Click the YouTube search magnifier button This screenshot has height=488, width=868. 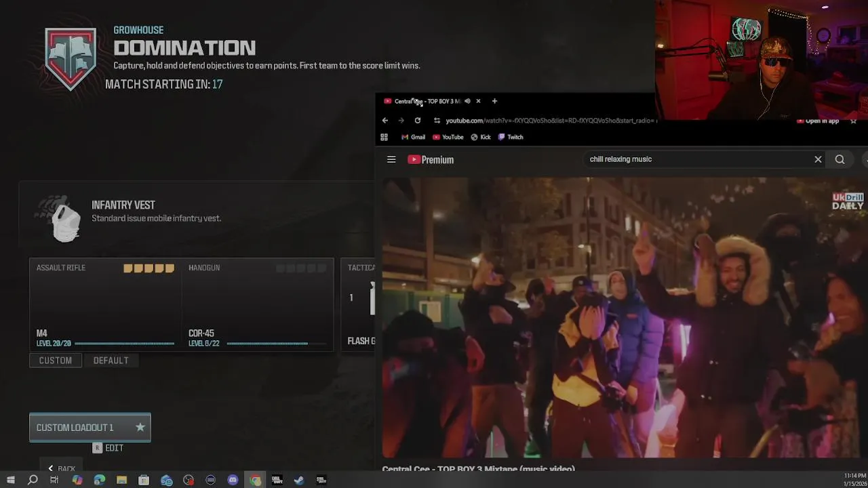[x=840, y=159]
